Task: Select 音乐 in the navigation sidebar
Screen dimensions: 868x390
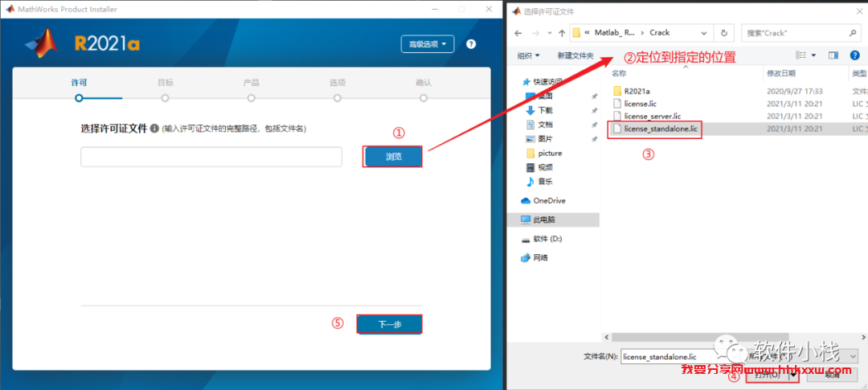Action: click(x=545, y=181)
